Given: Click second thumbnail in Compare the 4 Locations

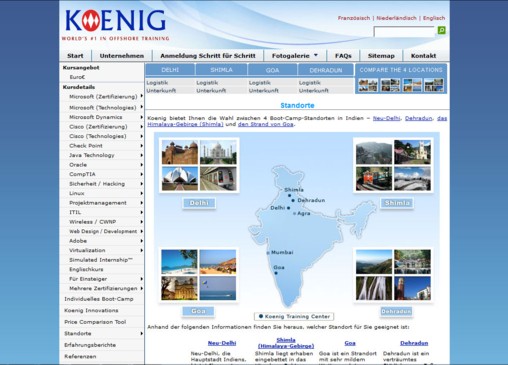Looking at the screenshot, I should point(390,85).
